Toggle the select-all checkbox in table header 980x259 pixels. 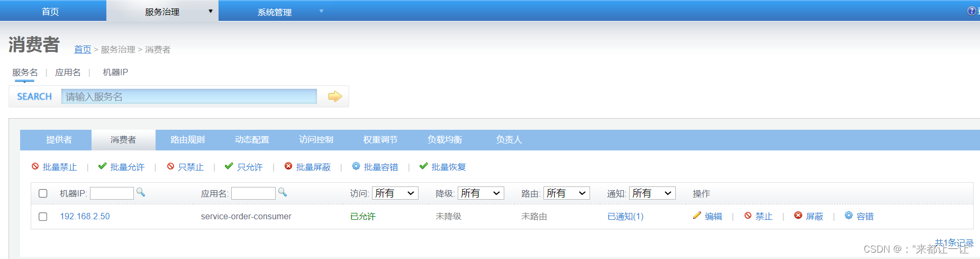pyautogui.click(x=43, y=194)
